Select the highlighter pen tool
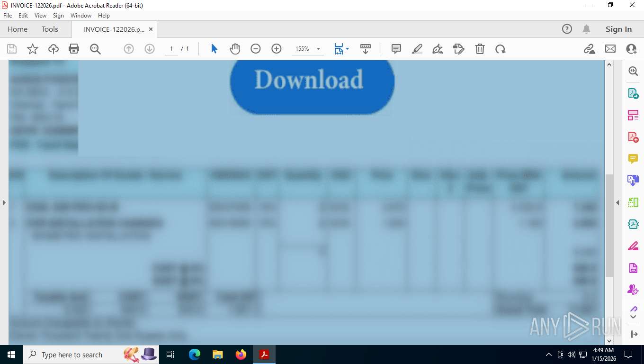Screen dimensions: 644x364 pos(417,49)
